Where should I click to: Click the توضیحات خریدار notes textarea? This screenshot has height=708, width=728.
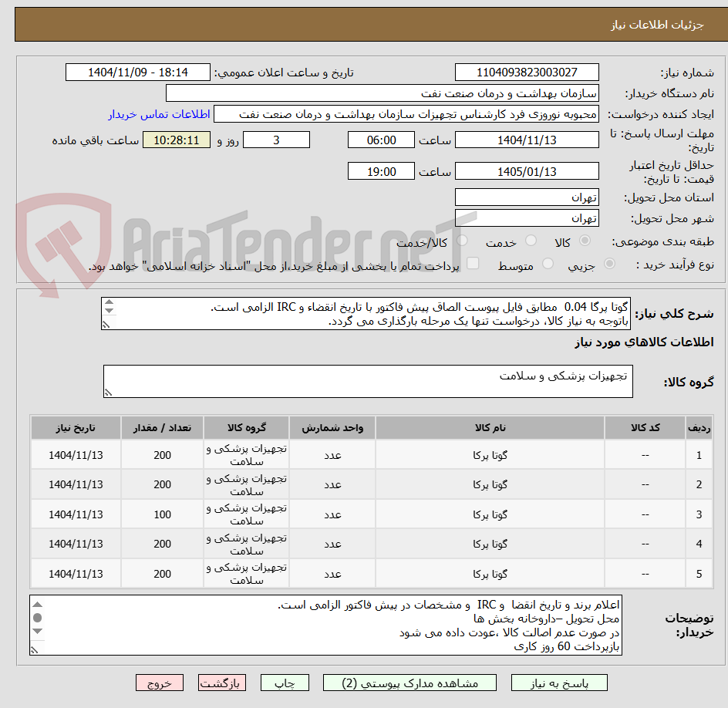click(325, 625)
